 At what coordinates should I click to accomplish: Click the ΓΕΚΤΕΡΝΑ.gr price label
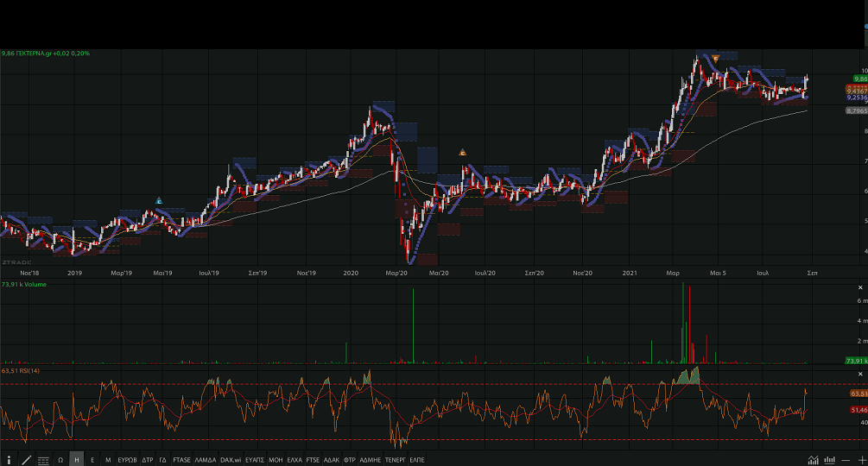(45, 54)
